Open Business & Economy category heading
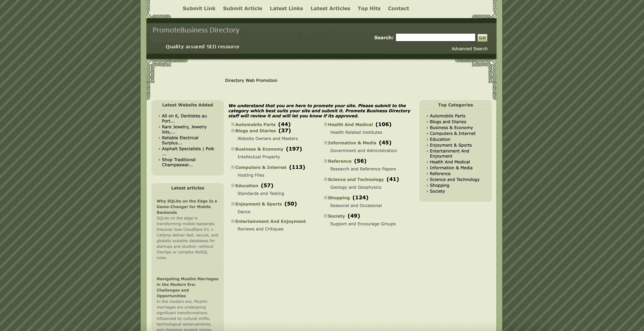The width and height of the screenshot is (644, 331). point(259,149)
